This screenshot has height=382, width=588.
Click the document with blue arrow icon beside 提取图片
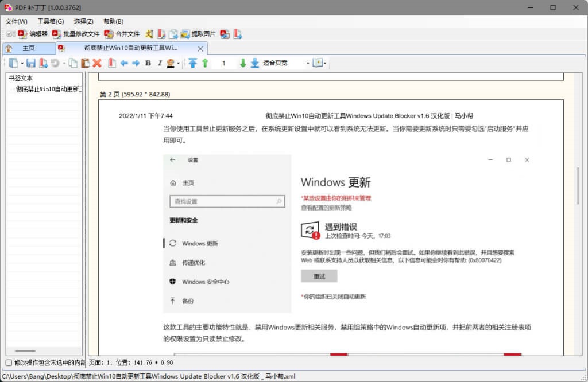tap(173, 34)
